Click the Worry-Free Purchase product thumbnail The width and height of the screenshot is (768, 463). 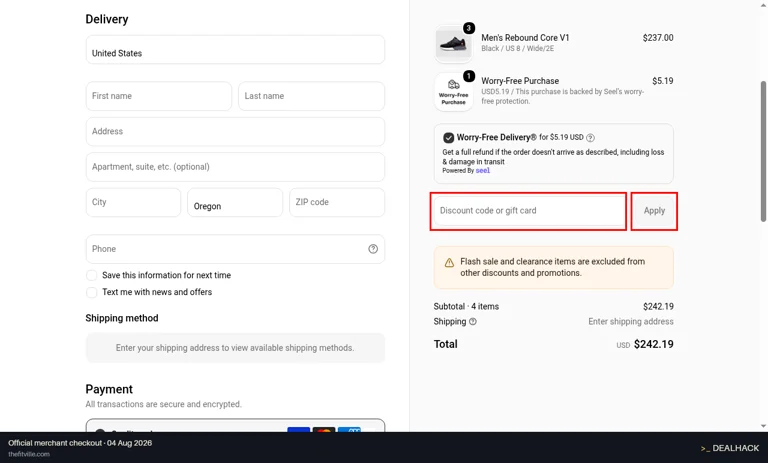(454, 92)
